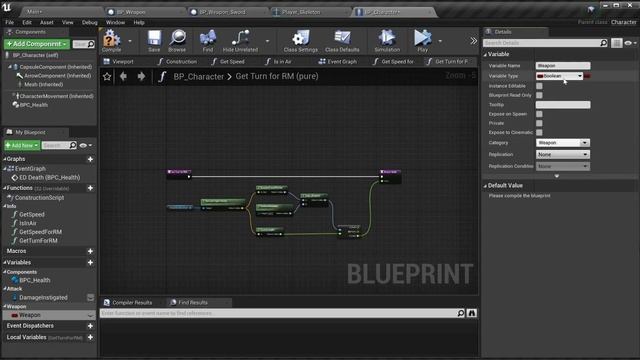This screenshot has height=360, width=640.
Task: Click the binoculars find-in-blueprints icon
Action: pyautogui.click(x=472, y=313)
